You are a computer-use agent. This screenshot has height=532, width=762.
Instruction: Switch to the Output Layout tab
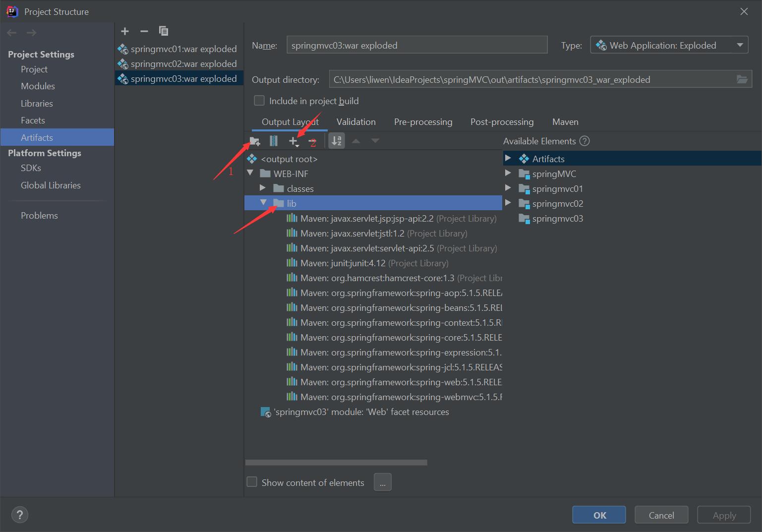(x=290, y=122)
